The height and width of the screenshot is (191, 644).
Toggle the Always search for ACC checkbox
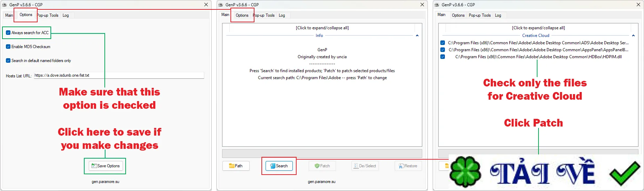pos(8,33)
